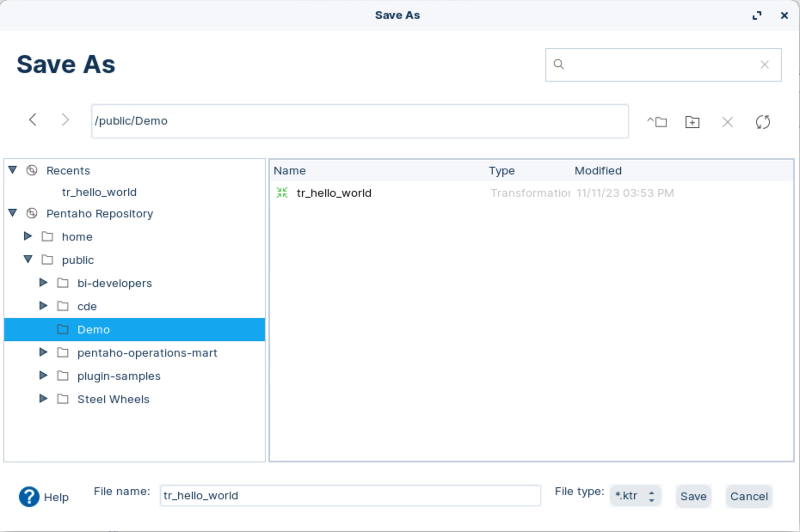Collapse the Recents tree section

[13, 170]
